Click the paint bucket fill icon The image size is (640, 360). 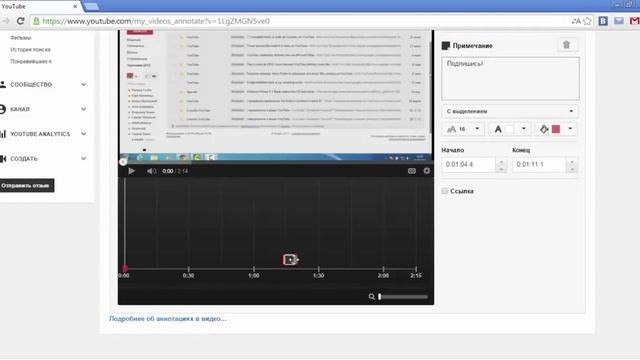click(x=544, y=129)
